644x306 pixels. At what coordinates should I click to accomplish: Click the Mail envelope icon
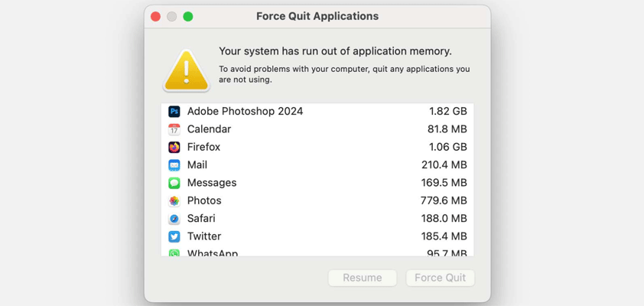click(174, 165)
